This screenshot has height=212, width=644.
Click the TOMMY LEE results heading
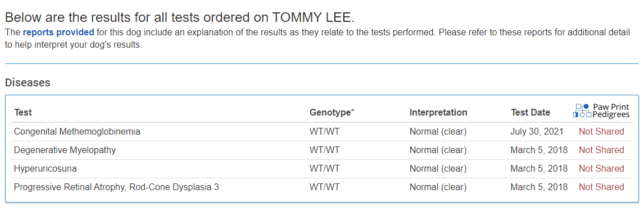pyautogui.click(x=179, y=17)
